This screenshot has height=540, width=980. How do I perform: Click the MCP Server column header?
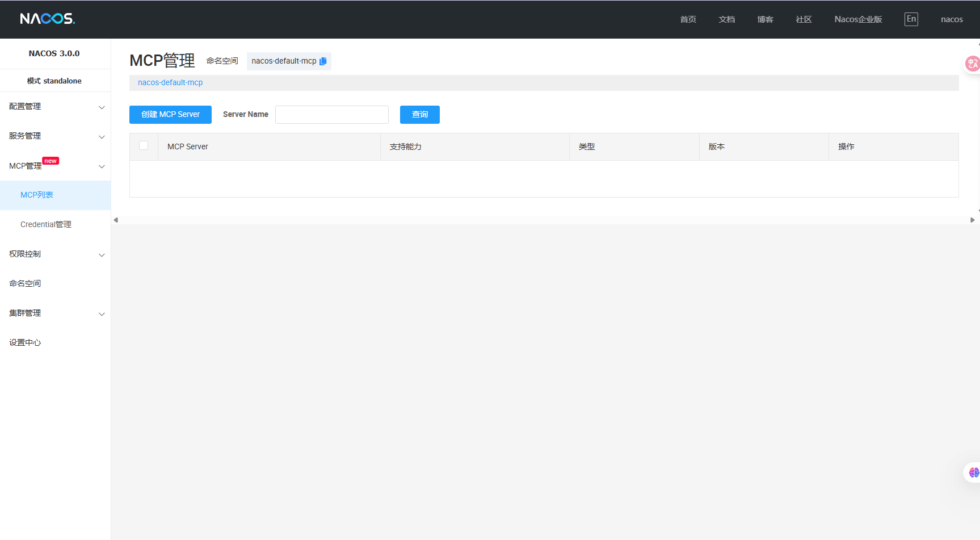[269, 146]
